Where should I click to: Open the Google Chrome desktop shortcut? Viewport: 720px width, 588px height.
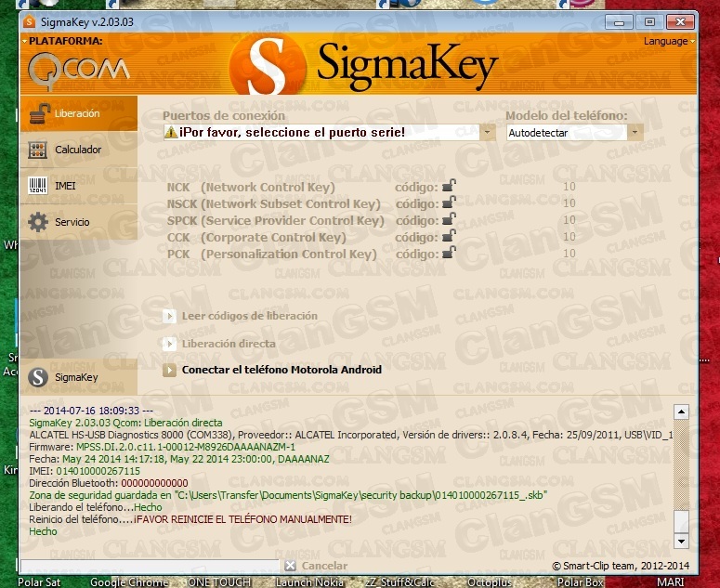(129, 582)
